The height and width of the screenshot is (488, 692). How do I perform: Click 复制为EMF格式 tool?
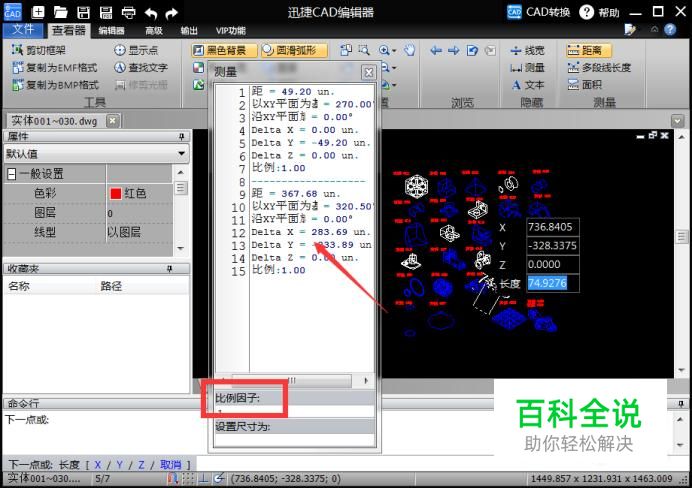[x=55, y=68]
